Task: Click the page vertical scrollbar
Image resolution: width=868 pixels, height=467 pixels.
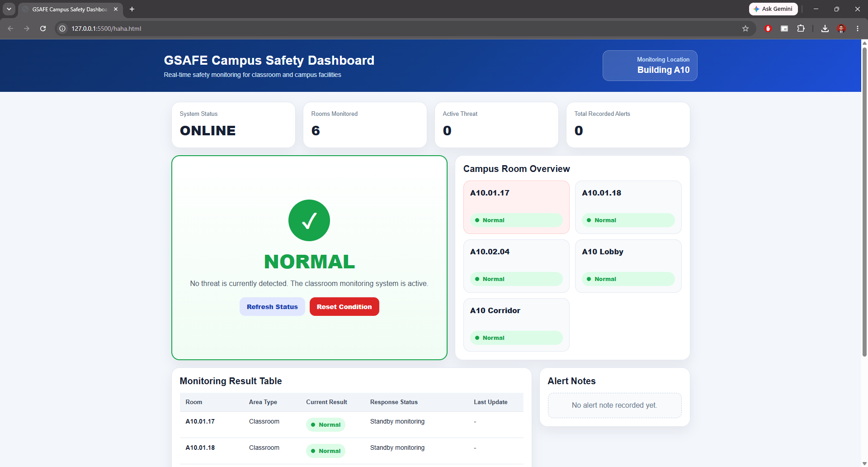Action: point(864,201)
